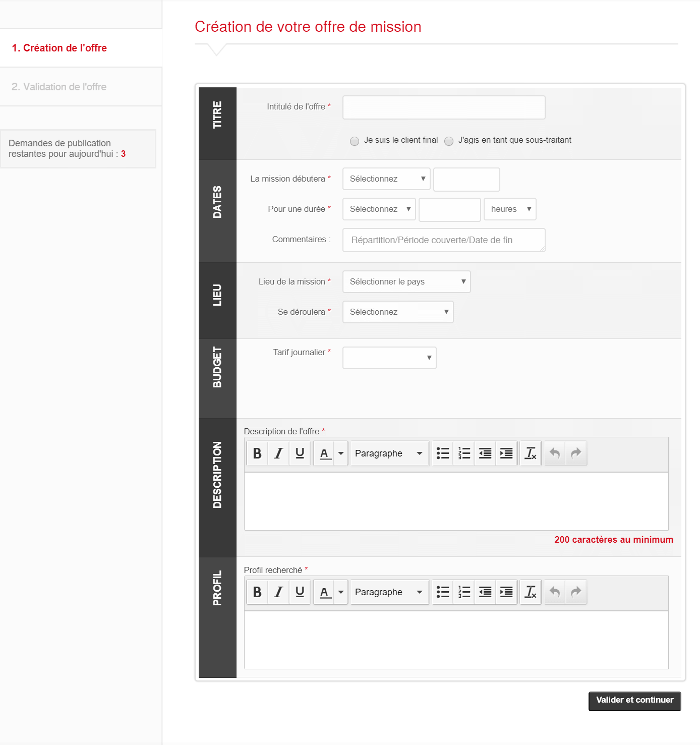The height and width of the screenshot is (745, 700).
Task: Go to step '2. Validation de l'offre'
Action: (x=59, y=87)
